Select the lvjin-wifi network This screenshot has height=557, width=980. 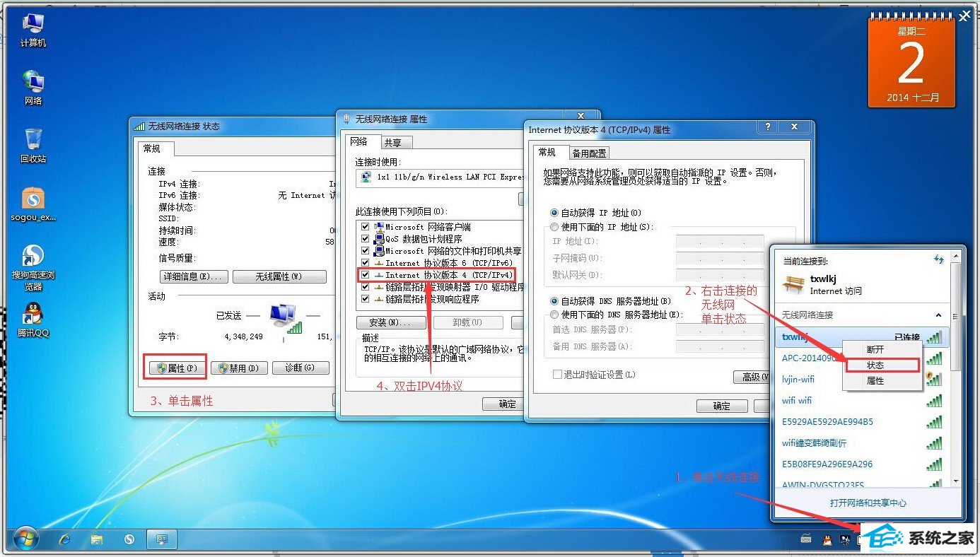pos(798,379)
